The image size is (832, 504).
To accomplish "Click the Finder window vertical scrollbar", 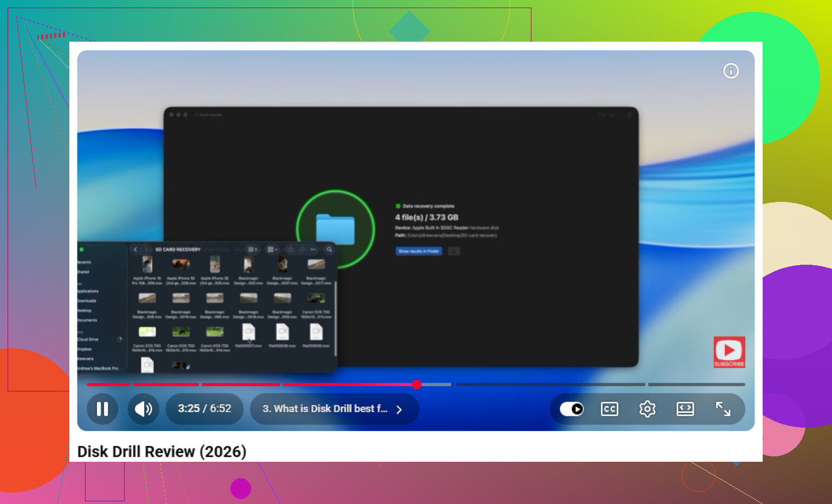I will 336,318.
